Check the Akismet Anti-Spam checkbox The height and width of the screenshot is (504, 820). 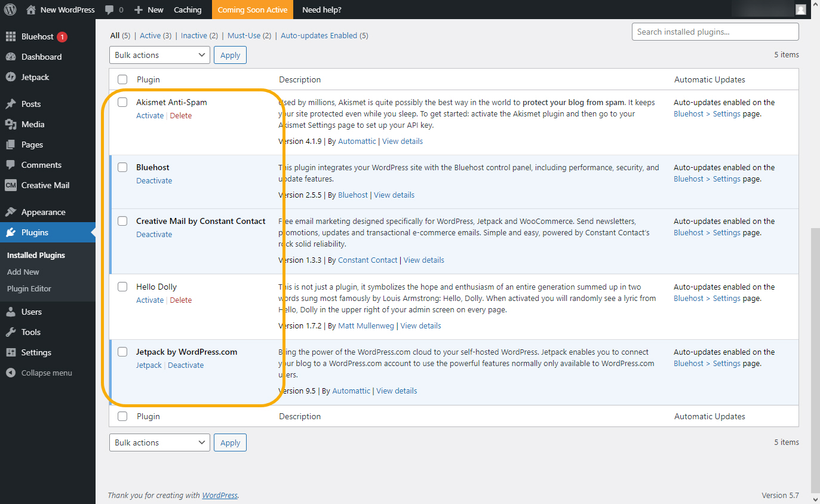pos(122,102)
